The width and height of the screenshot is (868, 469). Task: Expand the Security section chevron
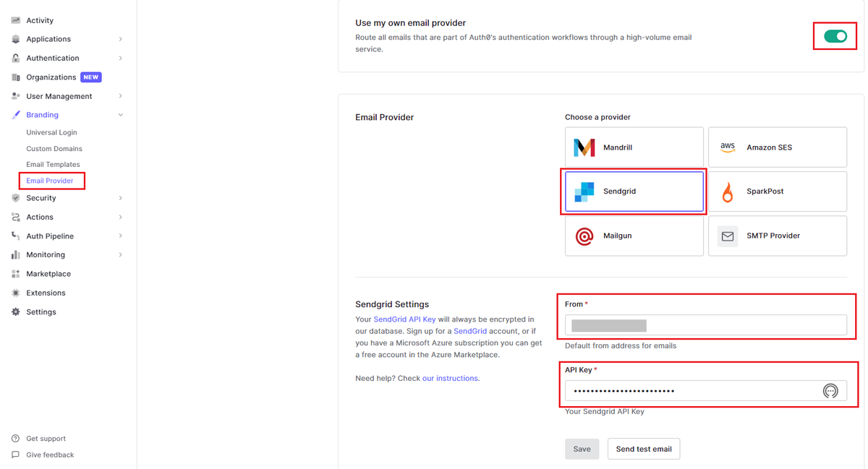120,198
